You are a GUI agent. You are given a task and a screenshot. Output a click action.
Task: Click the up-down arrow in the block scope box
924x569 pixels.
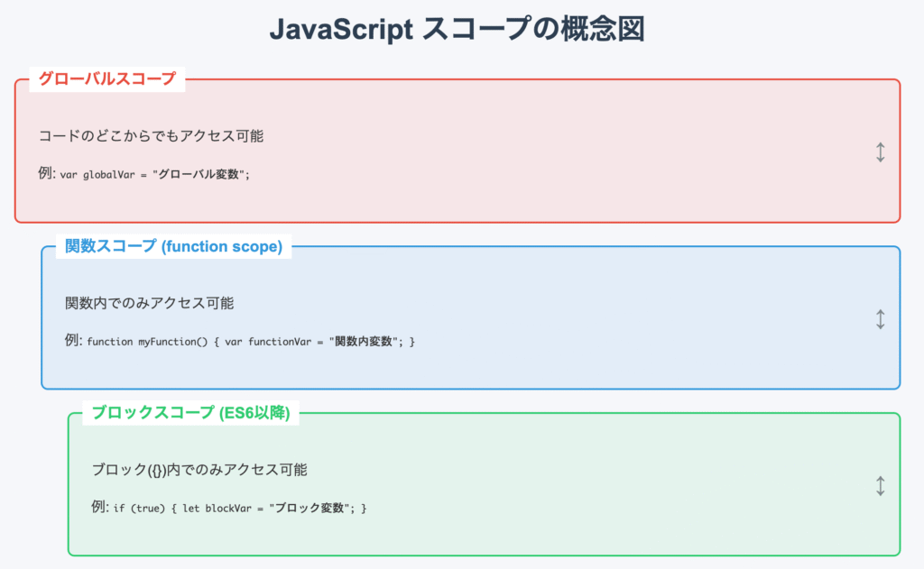[x=881, y=486]
